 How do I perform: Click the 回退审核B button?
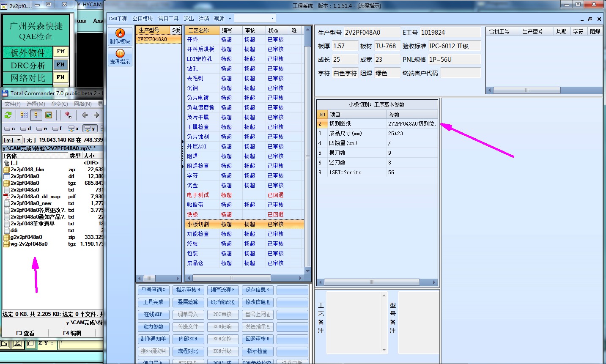[x=258, y=339]
